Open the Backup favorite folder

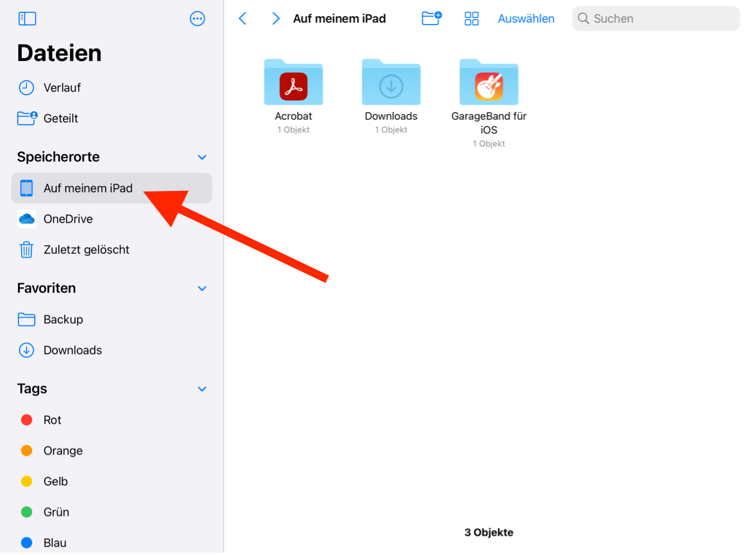63,319
